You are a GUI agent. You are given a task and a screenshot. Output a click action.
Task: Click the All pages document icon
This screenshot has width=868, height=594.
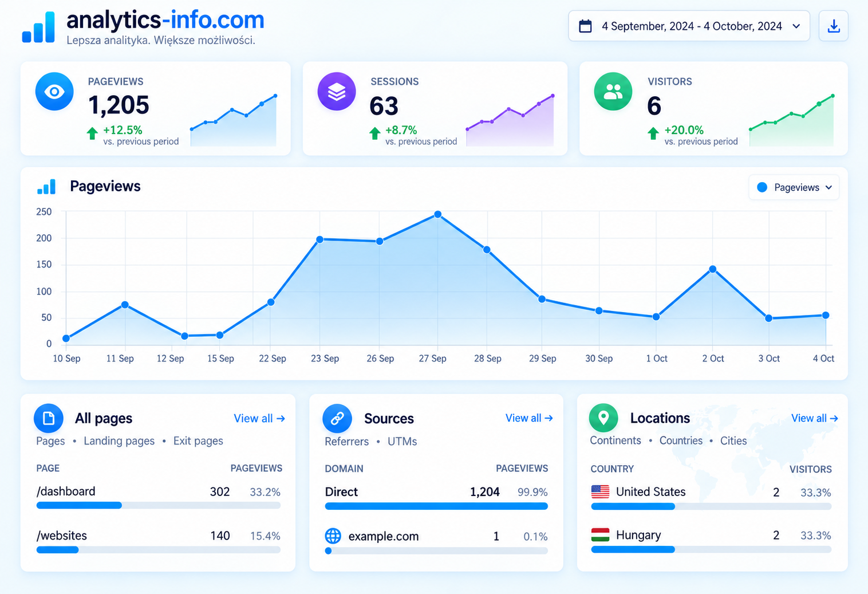tap(49, 418)
